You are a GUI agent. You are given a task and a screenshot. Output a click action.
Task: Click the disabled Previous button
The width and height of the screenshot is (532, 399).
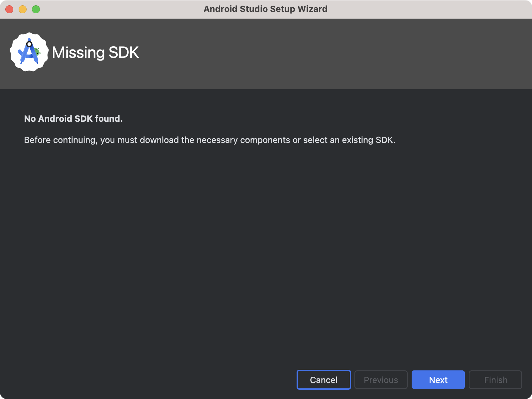(381, 380)
